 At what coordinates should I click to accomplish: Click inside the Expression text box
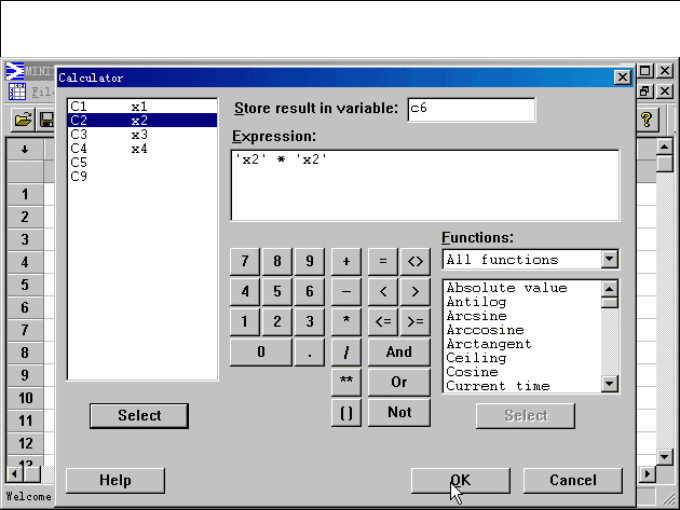[425, 185]
